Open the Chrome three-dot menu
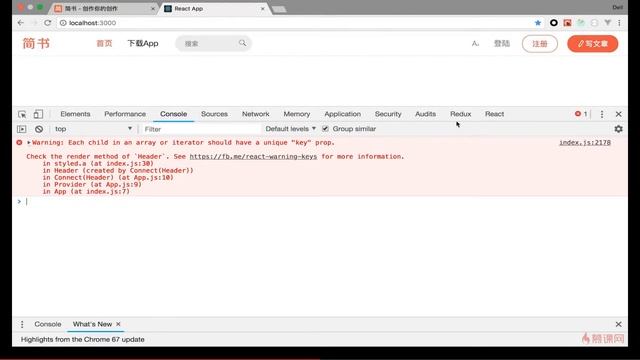The image size is (640, 360). pos(619,23)
